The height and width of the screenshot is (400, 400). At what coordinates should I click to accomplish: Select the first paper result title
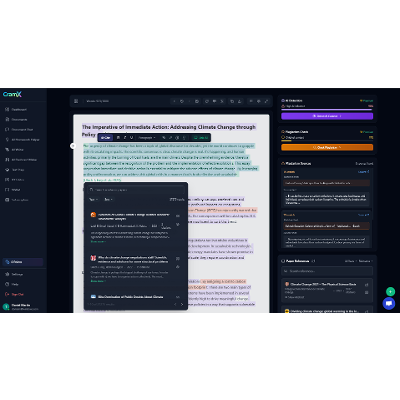pos(134,217)
